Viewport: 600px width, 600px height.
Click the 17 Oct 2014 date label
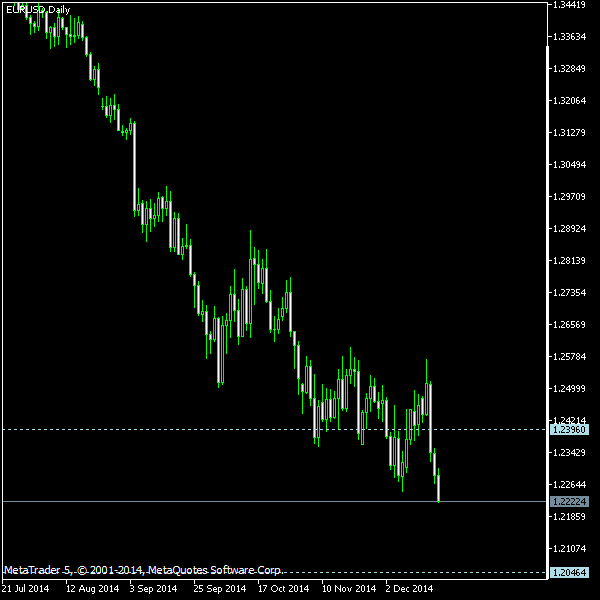pos(283,588)
